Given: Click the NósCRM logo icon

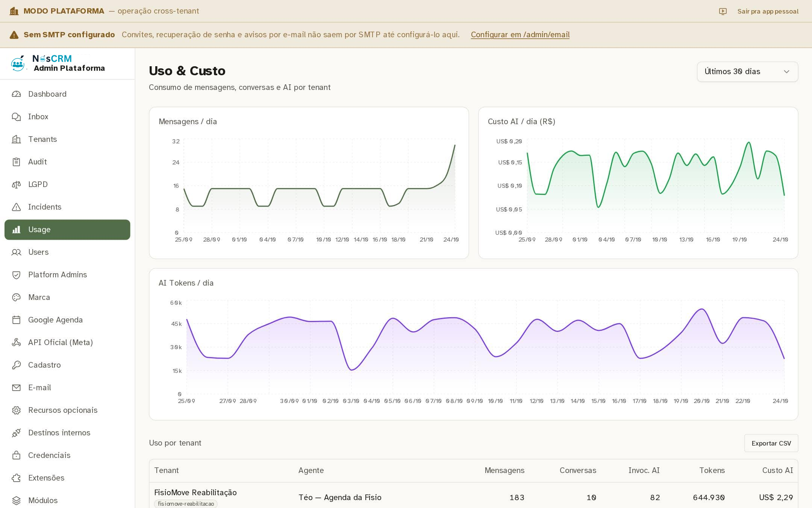Looking at the screenshot, I should [18, 63].
